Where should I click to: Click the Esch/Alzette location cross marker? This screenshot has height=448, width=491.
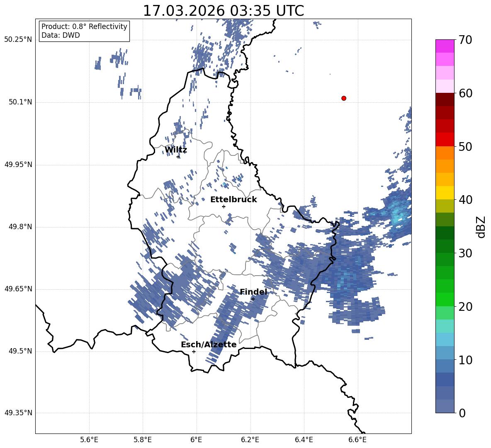coord(194,351)
